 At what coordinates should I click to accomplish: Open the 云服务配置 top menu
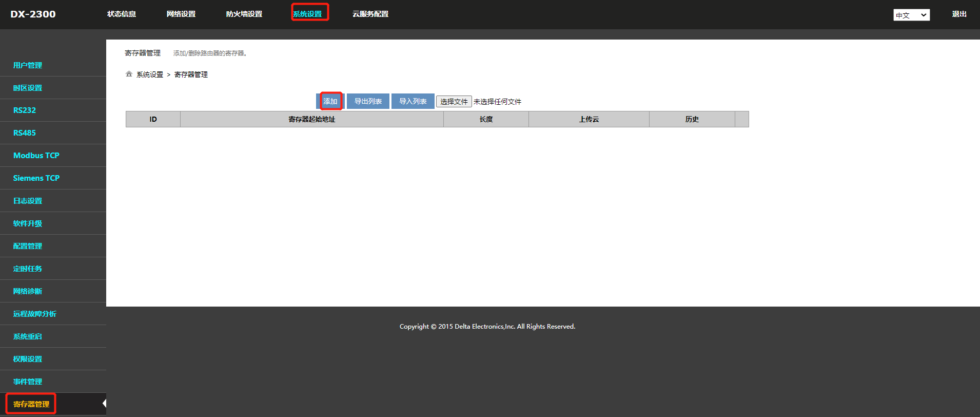(370, 14)
